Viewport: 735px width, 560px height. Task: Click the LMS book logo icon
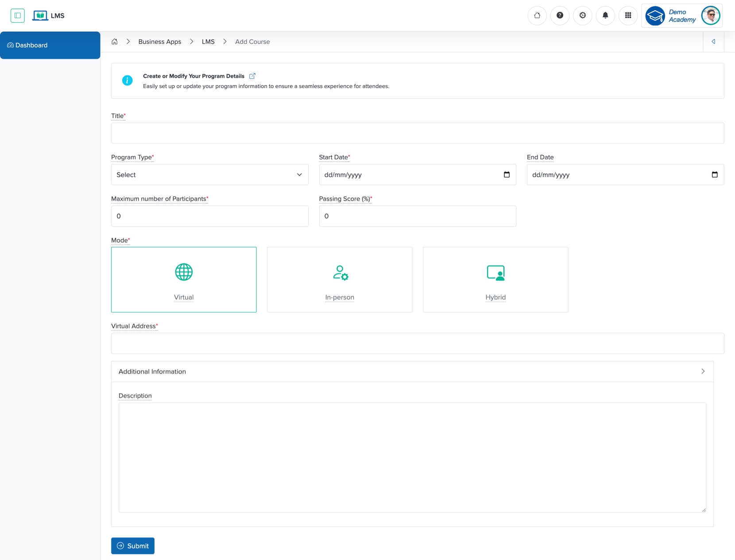point(40,15)
